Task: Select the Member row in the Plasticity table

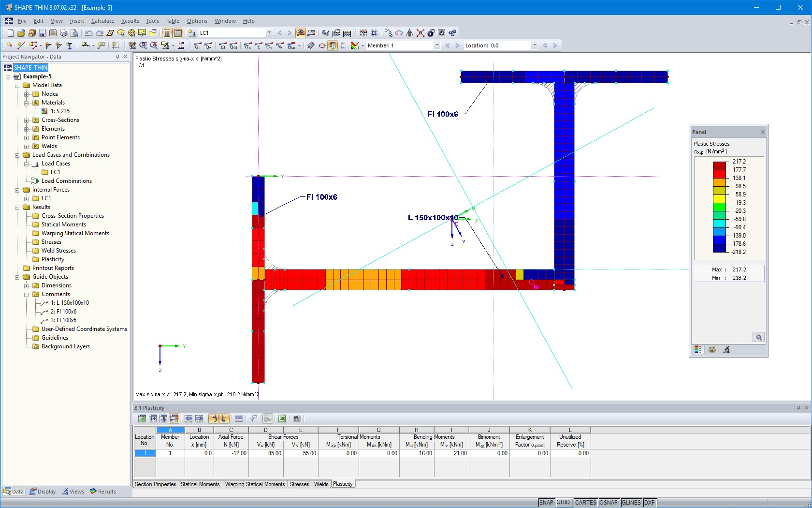Action: click(170, 453)
